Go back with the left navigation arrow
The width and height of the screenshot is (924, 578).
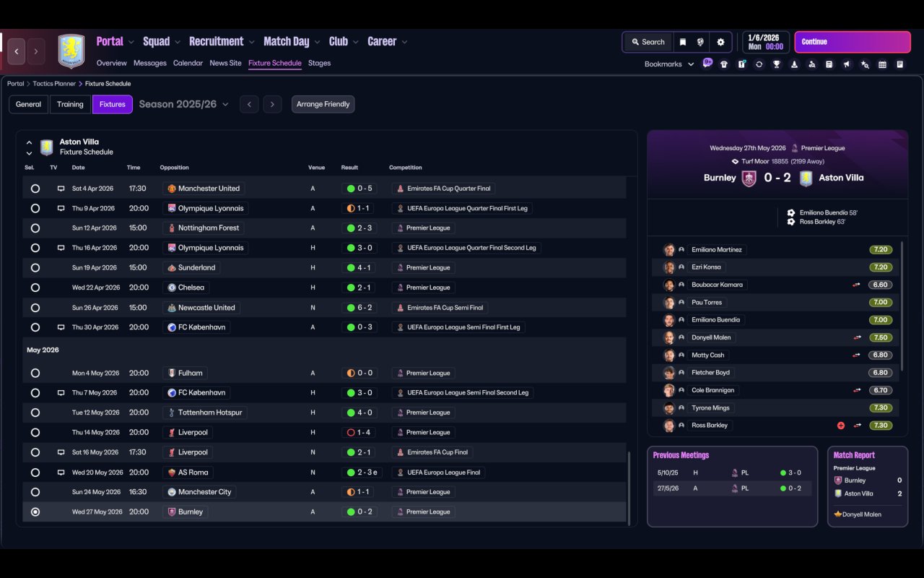tap(17, 51)
